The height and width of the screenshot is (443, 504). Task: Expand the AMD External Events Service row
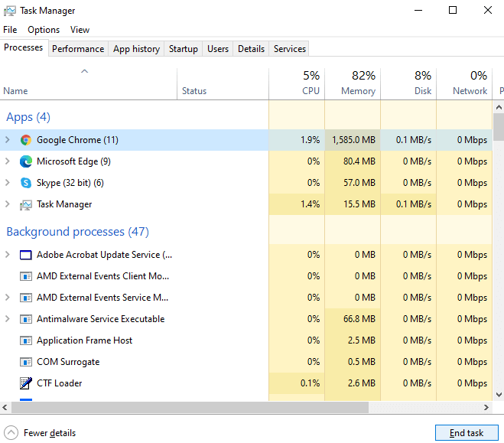[x=8, y=298]
